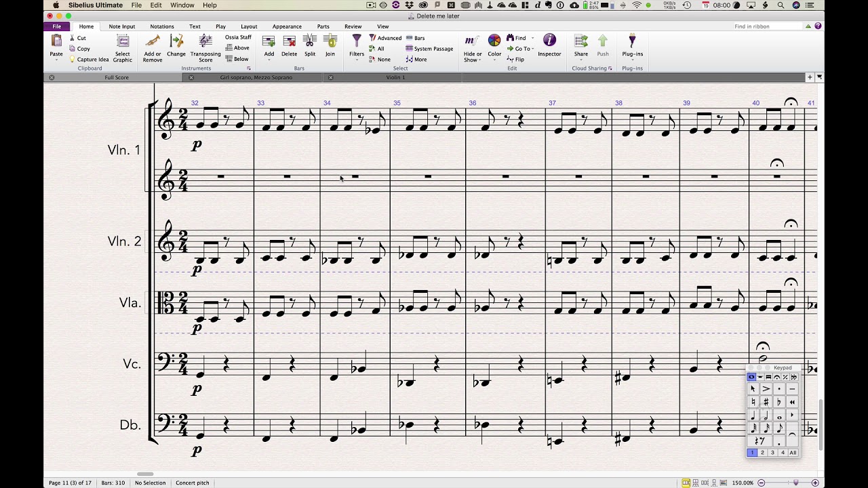Toggle natural accidental on Keypad
868x488 pixels.
pos(753,402)
